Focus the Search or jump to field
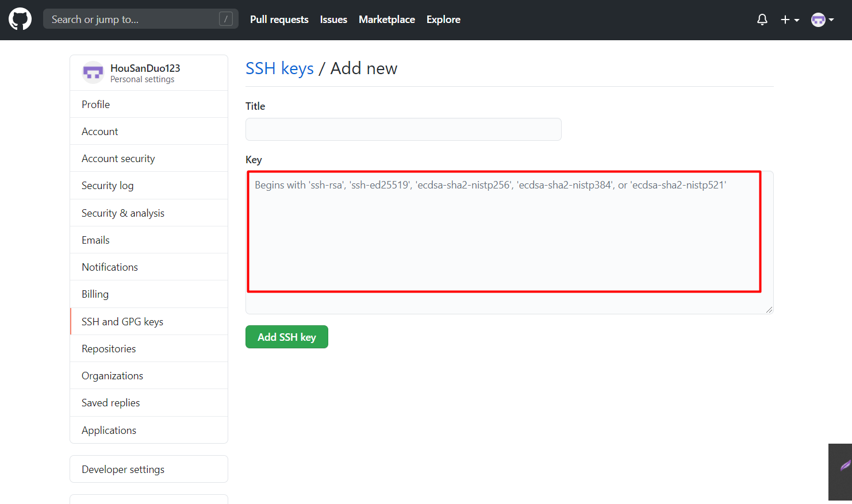Screen dimensions: 852x504 [141, 19]
